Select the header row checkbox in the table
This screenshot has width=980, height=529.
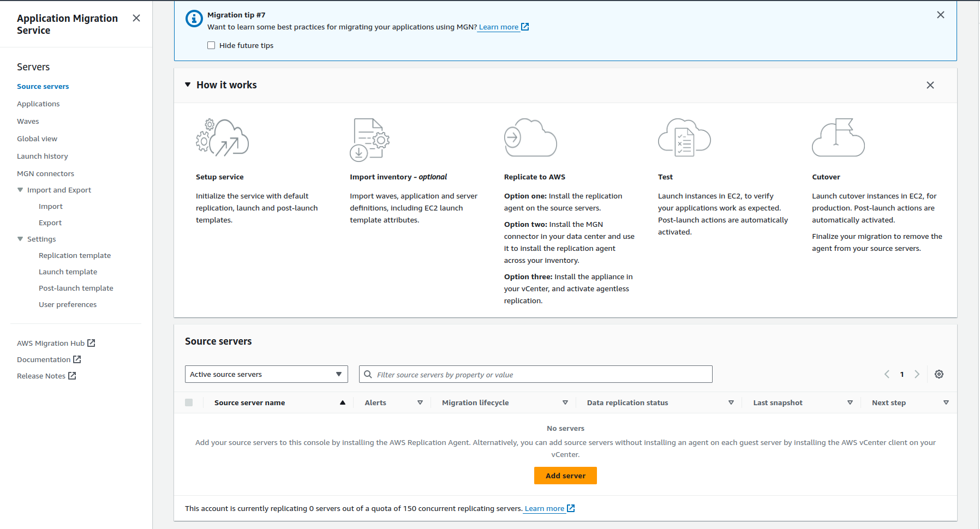click(189, 402)
